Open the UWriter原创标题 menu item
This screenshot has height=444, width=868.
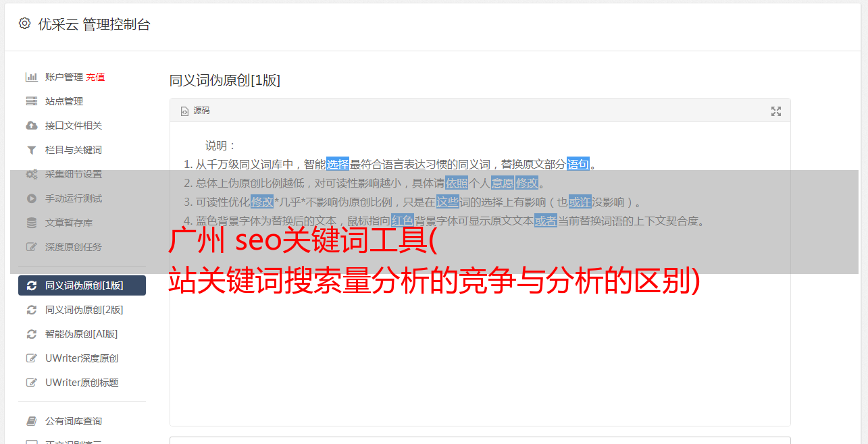(x=82, y=383)
